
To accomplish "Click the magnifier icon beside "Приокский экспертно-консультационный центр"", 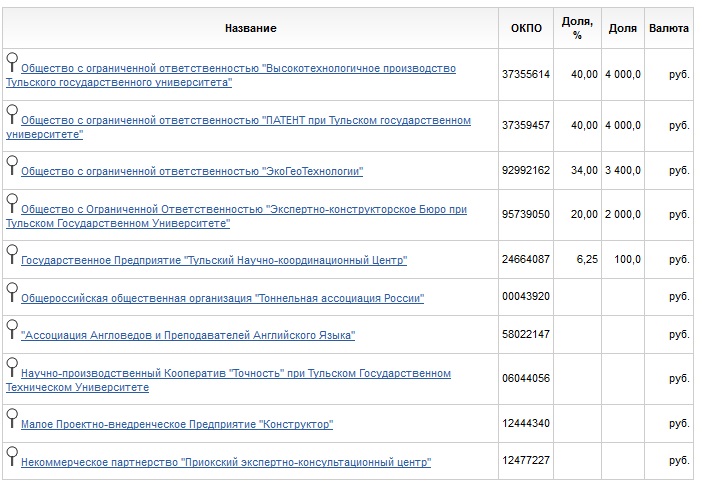I will click(x=11, y=454).
